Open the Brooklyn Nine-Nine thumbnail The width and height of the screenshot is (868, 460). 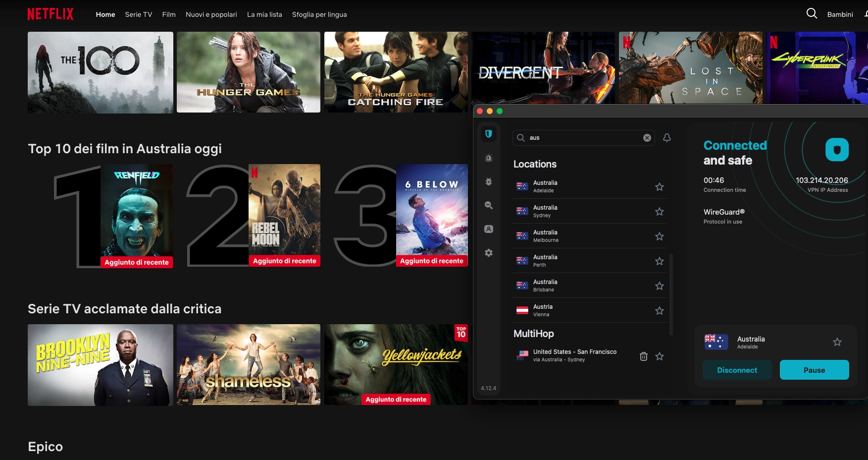tap(101, 365)
